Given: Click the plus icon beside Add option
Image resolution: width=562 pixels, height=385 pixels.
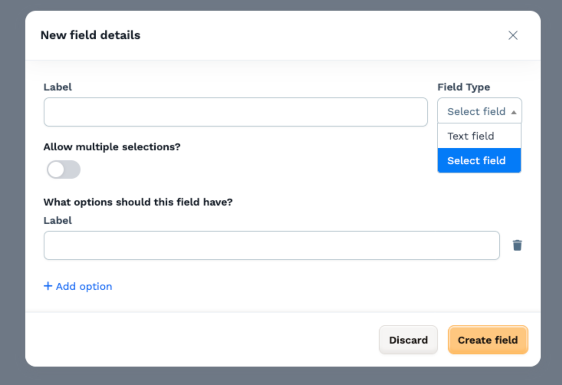Looking at the screenshot, I should (x=48, y=286).
